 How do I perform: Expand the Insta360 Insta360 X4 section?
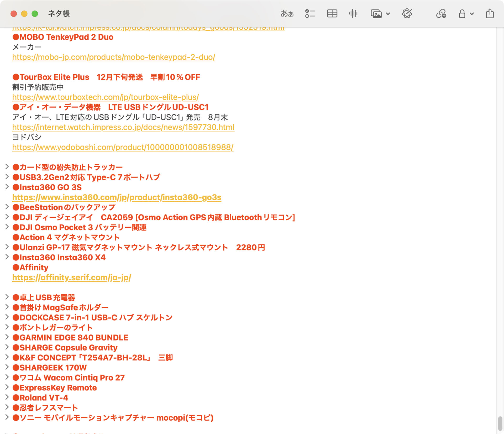(x=7, y=257)
